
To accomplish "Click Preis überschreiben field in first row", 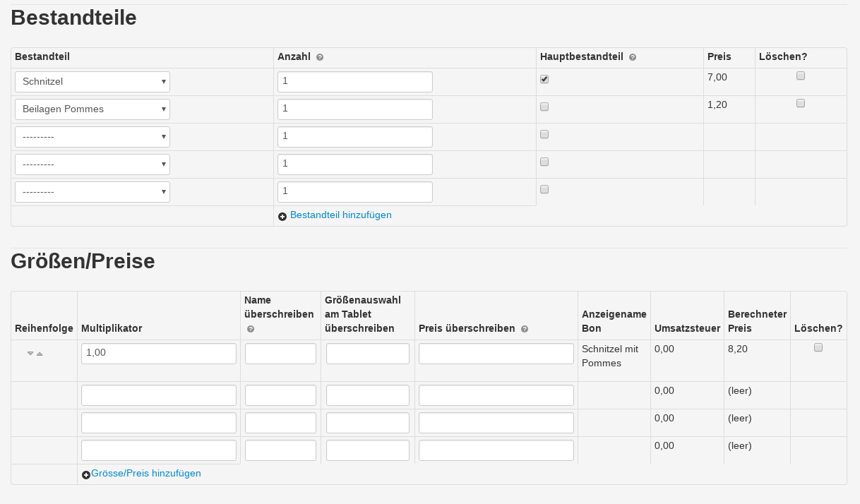I will click(496, 354).
